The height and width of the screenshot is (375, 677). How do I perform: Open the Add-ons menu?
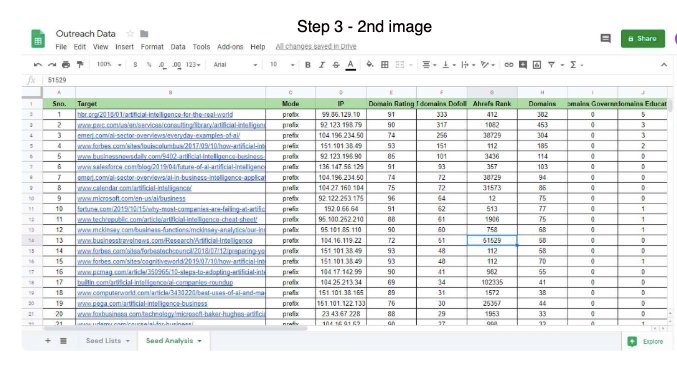tap(230, 47)
